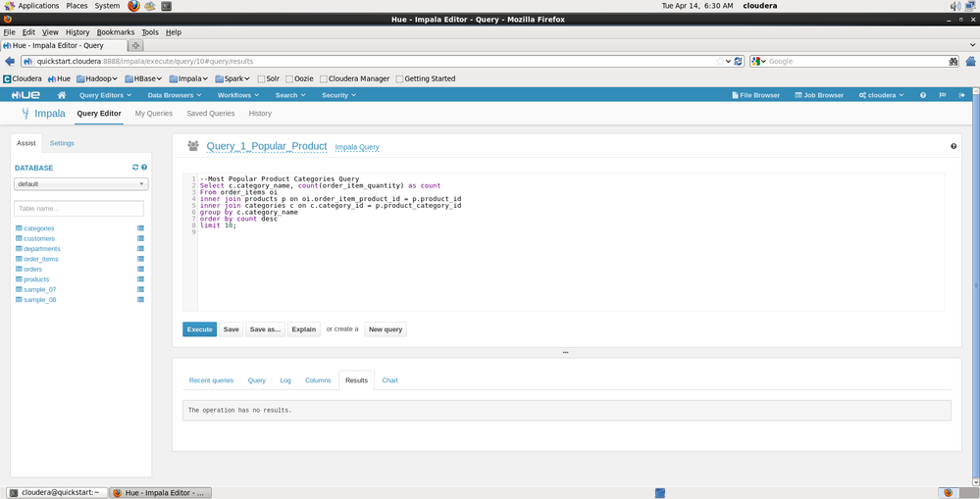Click the help icon beside DATABASE
The height and width of the screenshot is (499, 980).
click(x=144, y=168)
